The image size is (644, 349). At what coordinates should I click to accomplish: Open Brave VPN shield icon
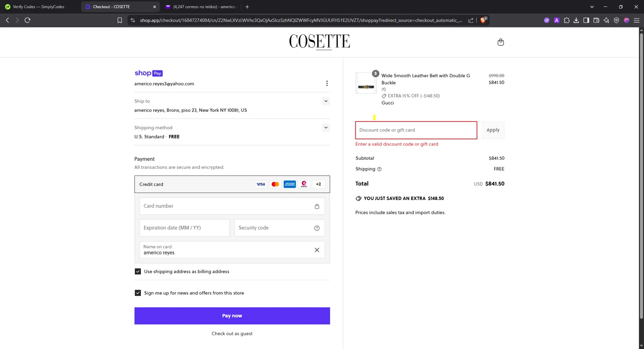coord(617,20)
